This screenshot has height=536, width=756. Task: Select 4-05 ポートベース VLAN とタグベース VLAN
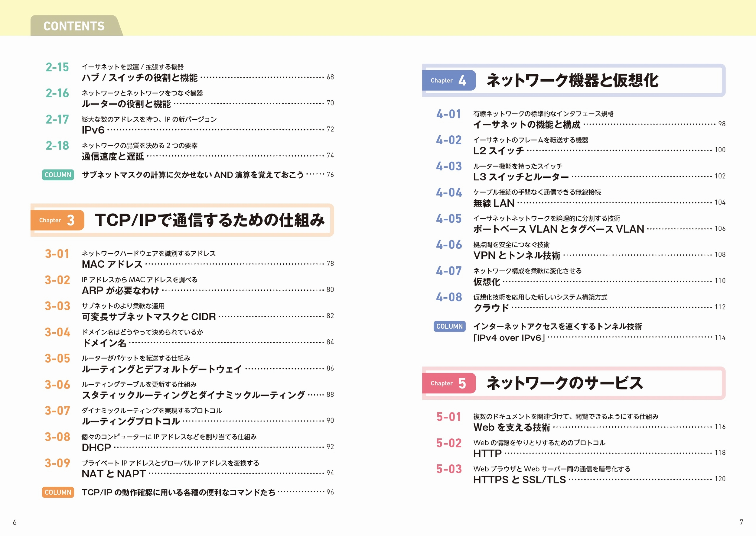[x=581, y=224]
